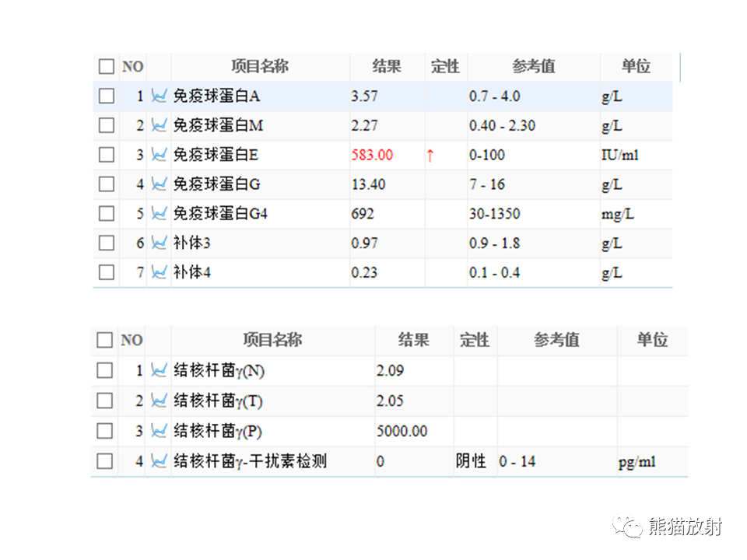Click NO header in lower table
The width and height of the screenshot is (747, 560).
click(x=132, y=341)
